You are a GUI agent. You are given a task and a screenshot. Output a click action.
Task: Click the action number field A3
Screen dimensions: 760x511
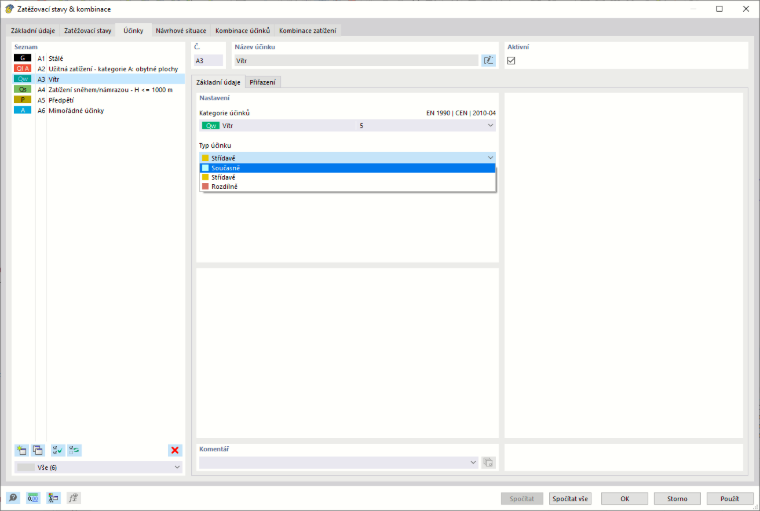coord(208,61)
